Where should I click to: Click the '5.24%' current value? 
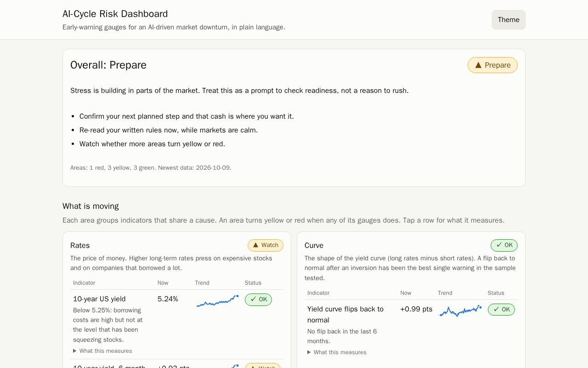point(168,299)
